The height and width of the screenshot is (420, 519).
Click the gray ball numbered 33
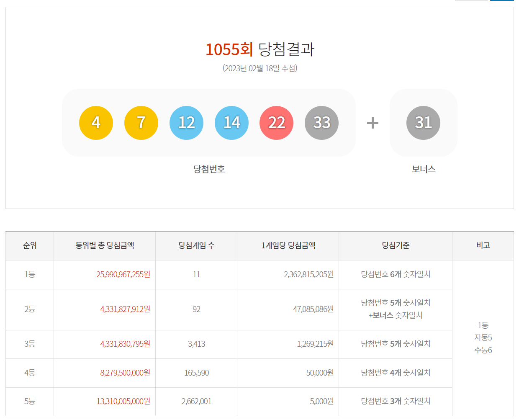[x=321, y=122]
